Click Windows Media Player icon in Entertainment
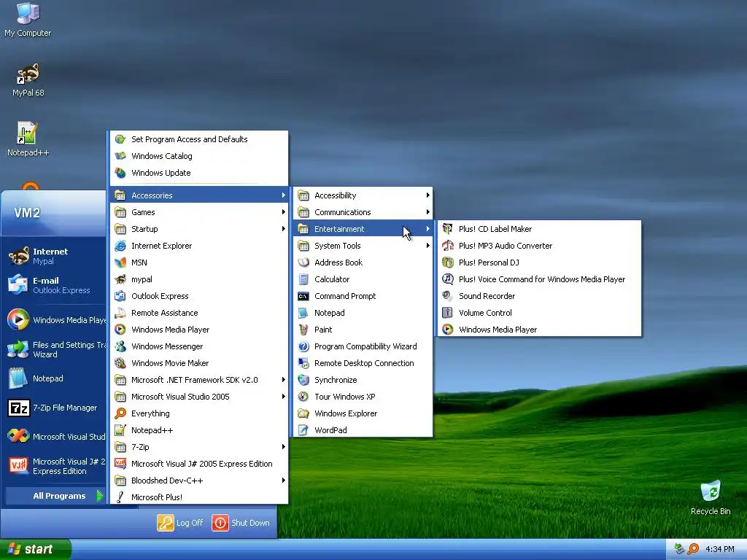The width and height of the screenshot is (747, 560). (x=447, y=330)
